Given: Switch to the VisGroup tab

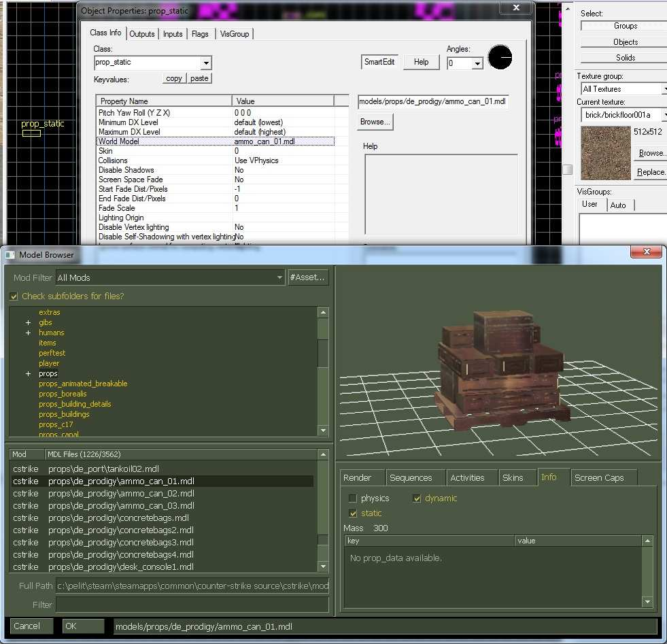Looking at the screenshot, I should point(235,34).
